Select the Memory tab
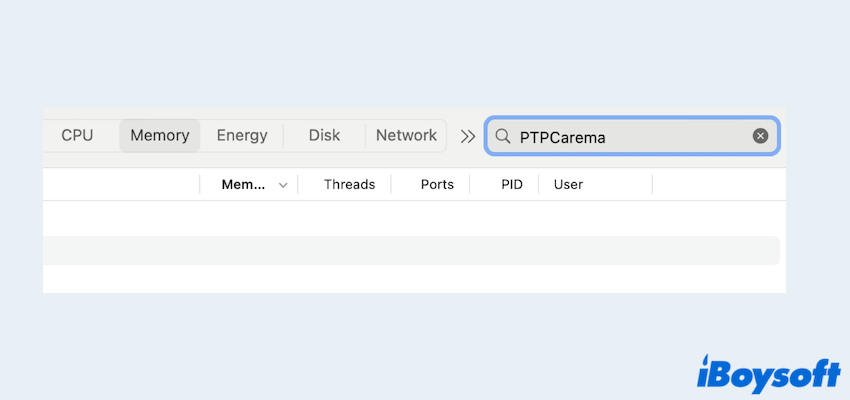Image resolution: width=850 pixels, height=400 pixels. pos(160,135)
